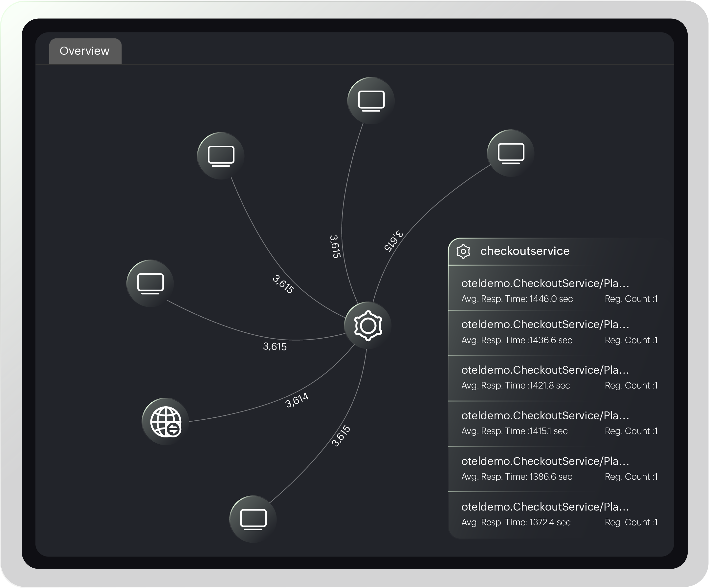This screenshot has width=709, height=588.
Task: Click 3,615 label on middle-left node edge
Action: [x=275, y=346]
